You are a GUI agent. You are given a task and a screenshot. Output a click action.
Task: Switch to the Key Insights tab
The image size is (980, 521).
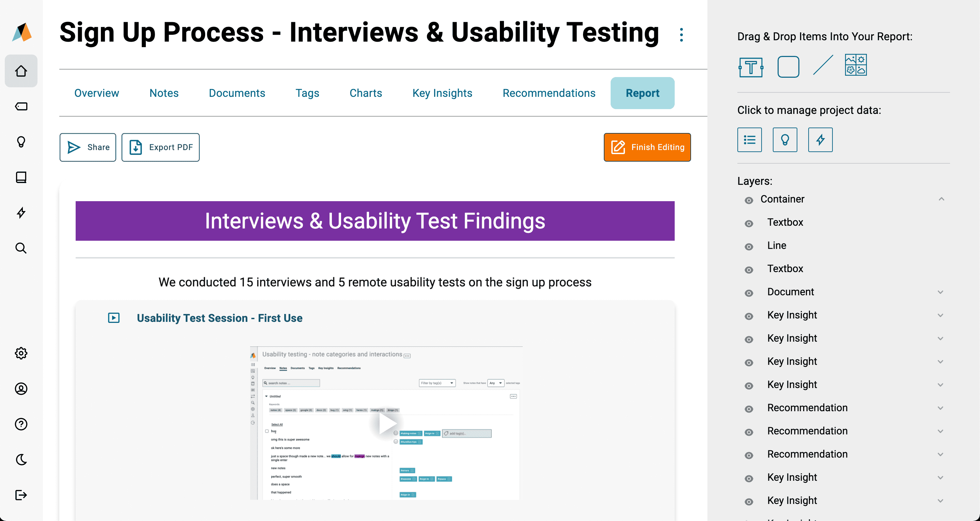(442, 93)
